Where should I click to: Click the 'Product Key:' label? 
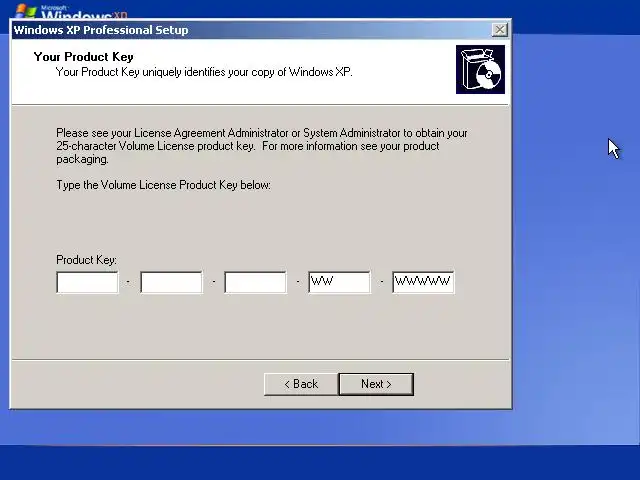[86, 260]
